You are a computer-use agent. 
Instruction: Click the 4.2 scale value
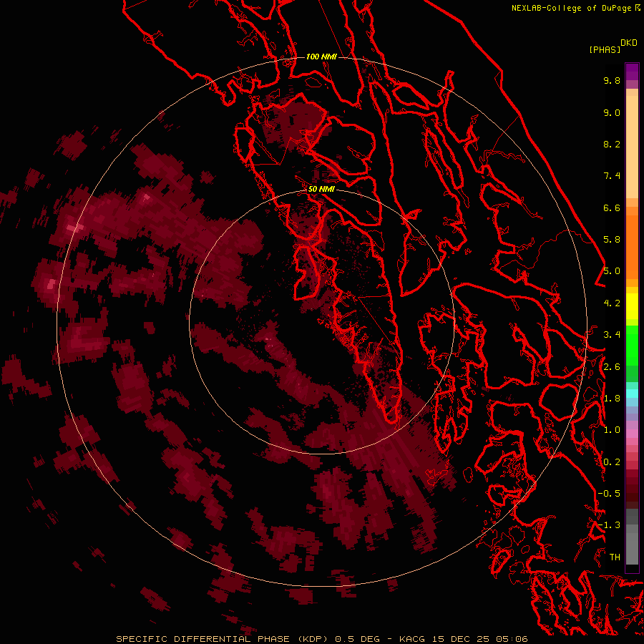tap(612, 303)
